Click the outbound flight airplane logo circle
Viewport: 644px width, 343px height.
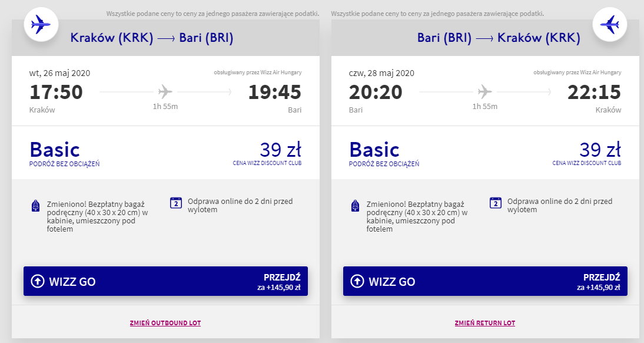(x=41, y=25)
